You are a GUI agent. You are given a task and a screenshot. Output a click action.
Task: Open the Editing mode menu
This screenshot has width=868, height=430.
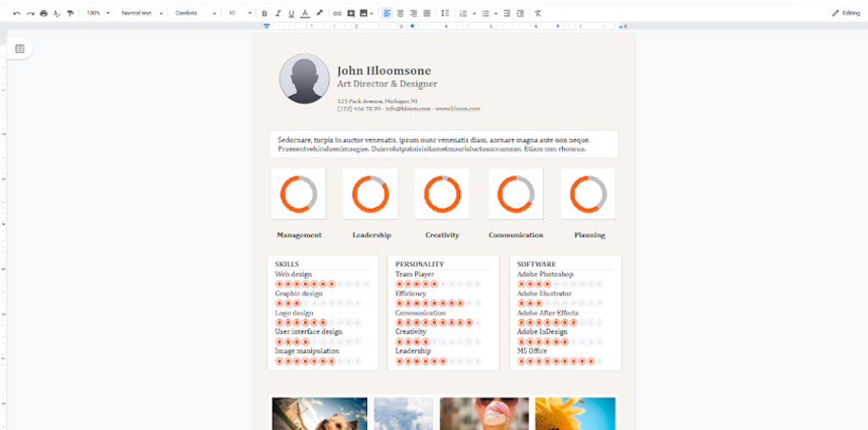[x=846, y=14]
